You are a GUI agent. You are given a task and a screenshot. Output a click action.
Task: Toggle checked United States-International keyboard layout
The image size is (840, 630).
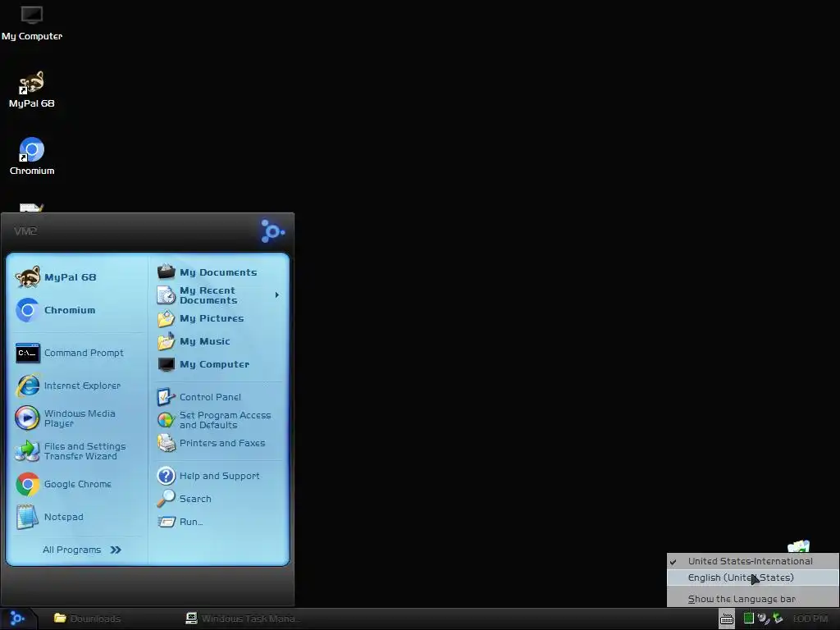[753, 561]
